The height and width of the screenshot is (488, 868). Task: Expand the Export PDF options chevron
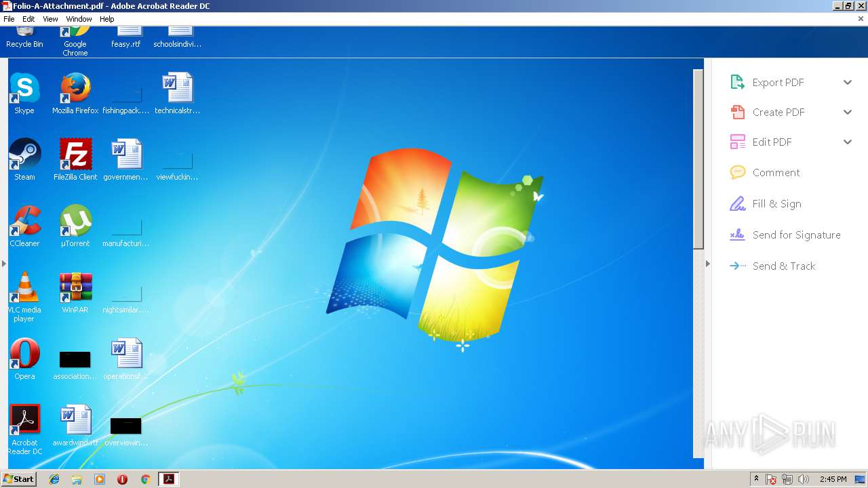[x=848, y=82]
